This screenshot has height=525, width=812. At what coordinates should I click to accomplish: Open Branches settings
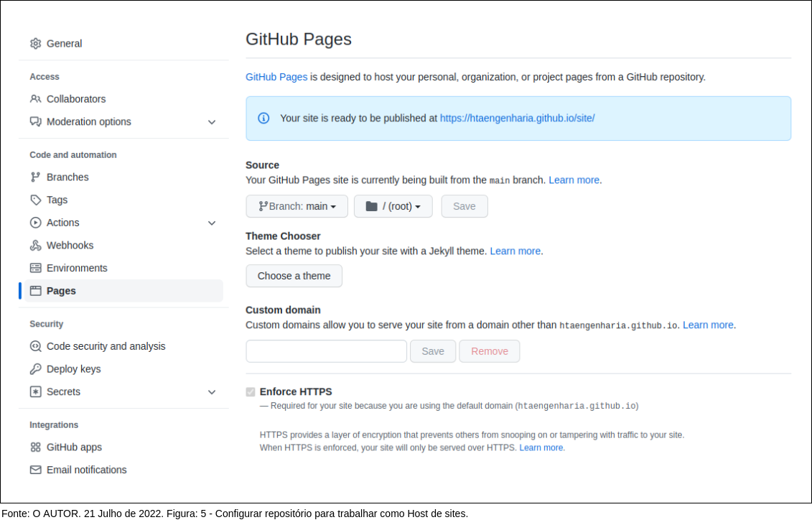67,177
